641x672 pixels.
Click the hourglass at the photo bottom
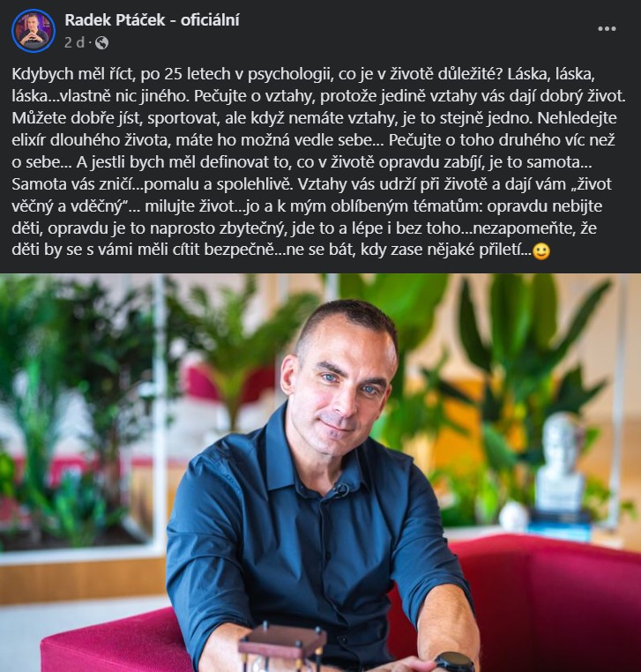coord(283,649)
